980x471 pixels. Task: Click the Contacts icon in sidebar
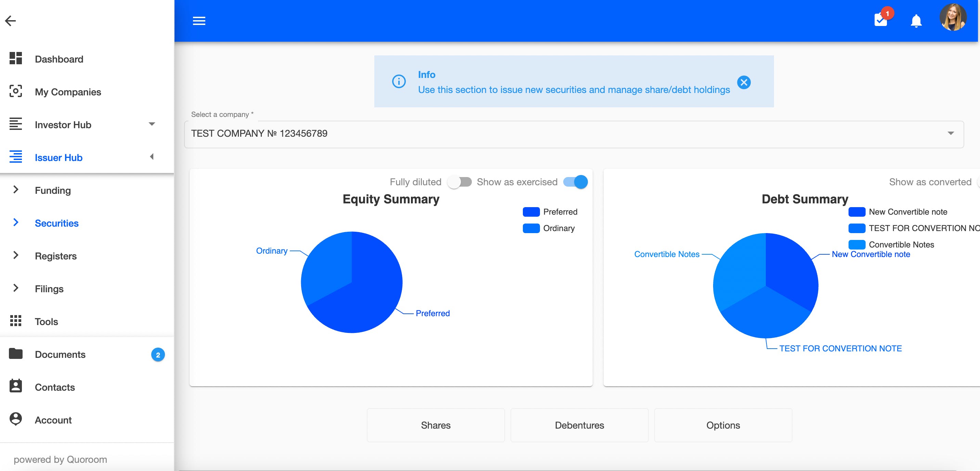pos(16,386)
